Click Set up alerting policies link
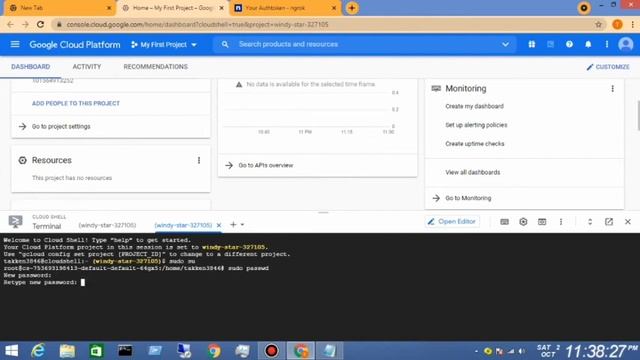Viewport: 640px width, 360px height. click(476, 125)
